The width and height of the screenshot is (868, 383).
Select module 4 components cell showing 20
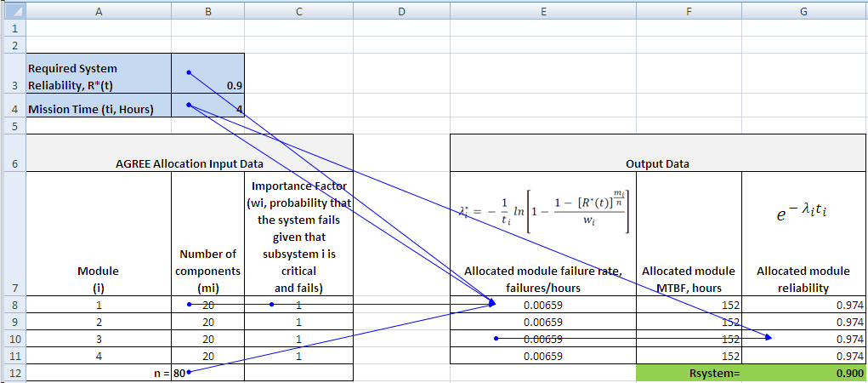tap(207, 356)
